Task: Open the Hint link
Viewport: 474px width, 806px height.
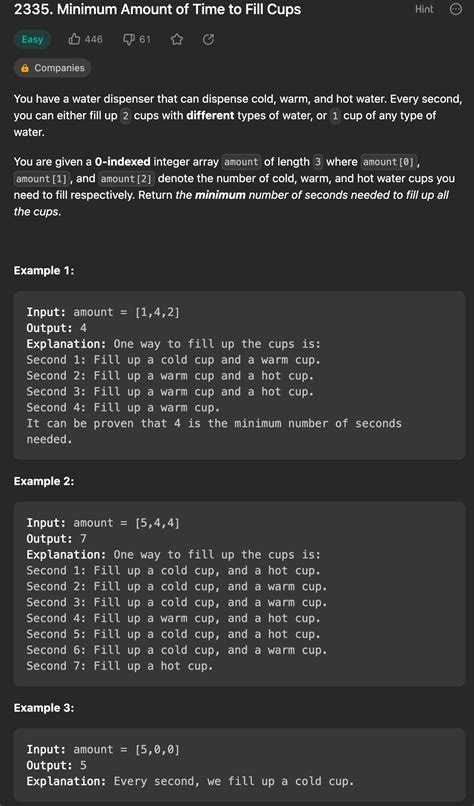Action: point(424,9)
